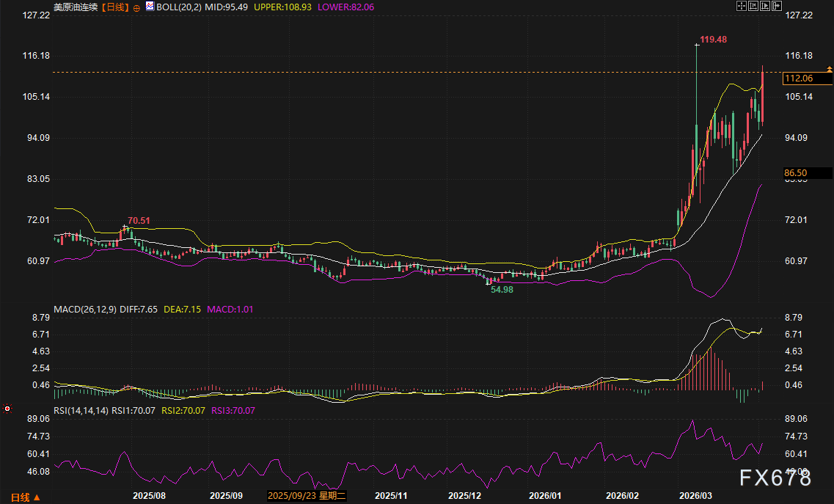The height and width of the screenshot is (504, 834).
Task: Click the 54.98 low price marker
Action: [502, 290]
